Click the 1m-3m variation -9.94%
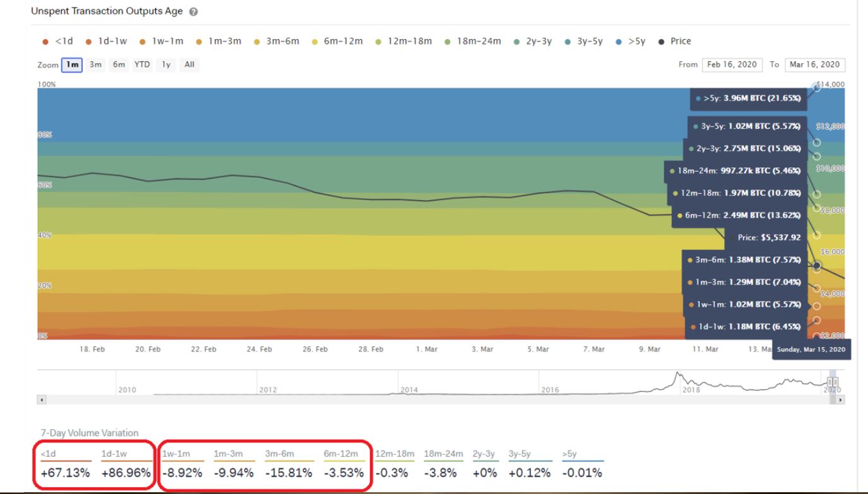 (x=234, y=473)
